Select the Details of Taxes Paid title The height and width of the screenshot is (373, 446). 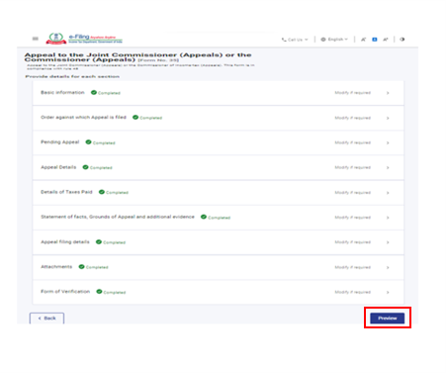point(66,192)
